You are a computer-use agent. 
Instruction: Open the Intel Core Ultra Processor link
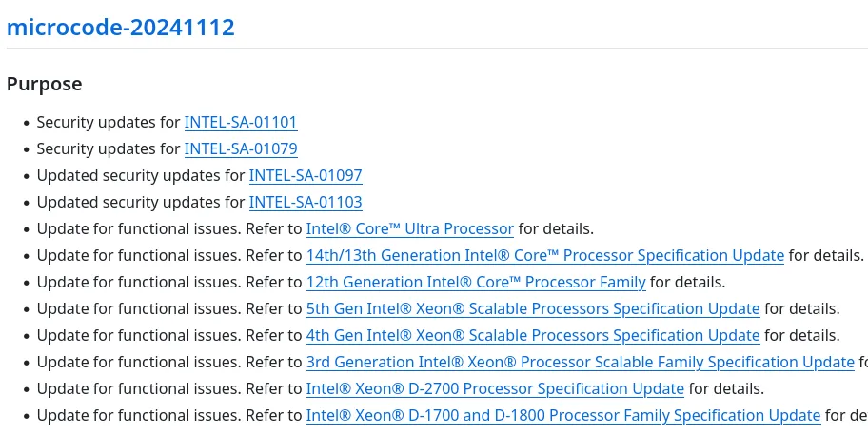coord(409,228)
